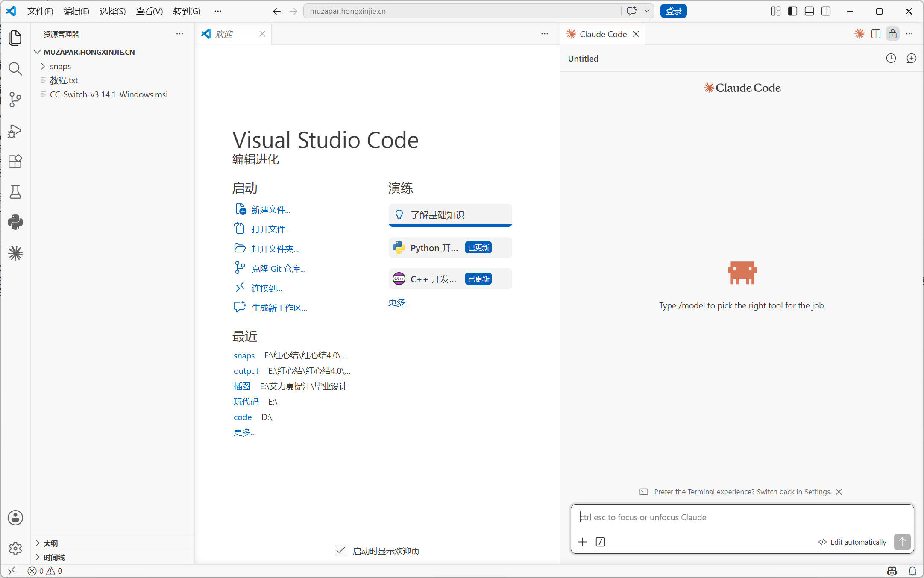Open the Search view in activity bar

15,68
